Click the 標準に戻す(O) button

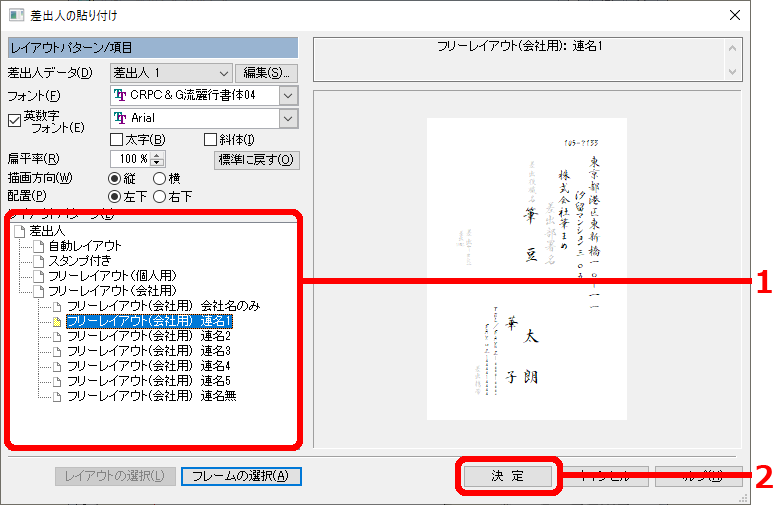256,160
